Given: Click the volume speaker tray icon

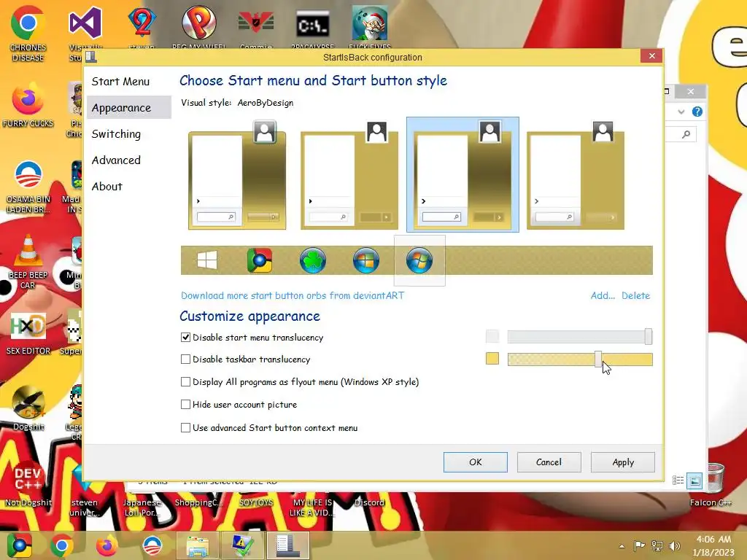Looking at the screenshot, I should pos(675,545).
